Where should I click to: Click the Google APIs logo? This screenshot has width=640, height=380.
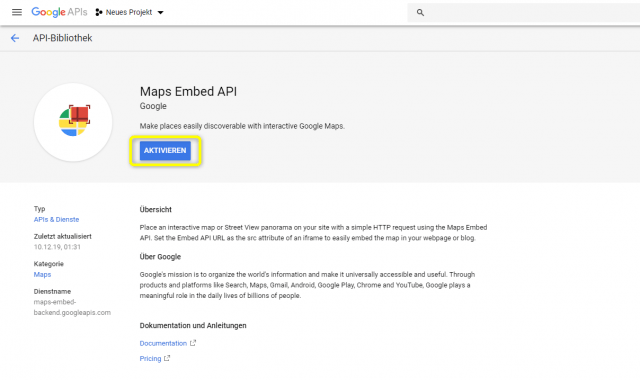[59, 12]
